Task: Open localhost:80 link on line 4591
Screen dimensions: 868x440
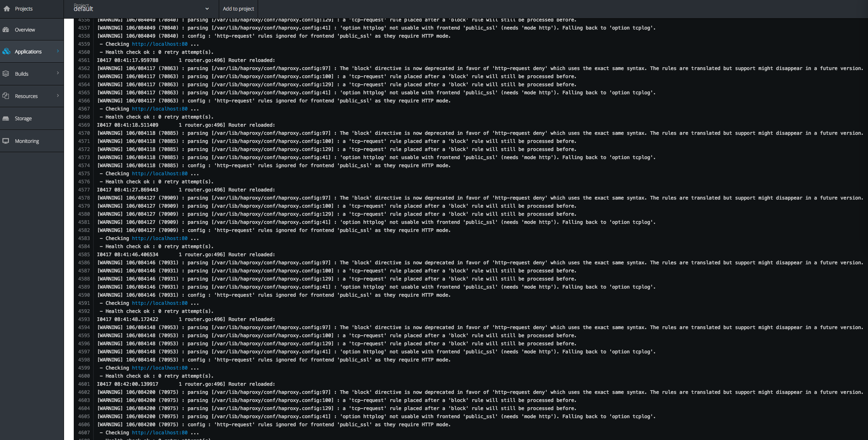Action: pos(160,303)
